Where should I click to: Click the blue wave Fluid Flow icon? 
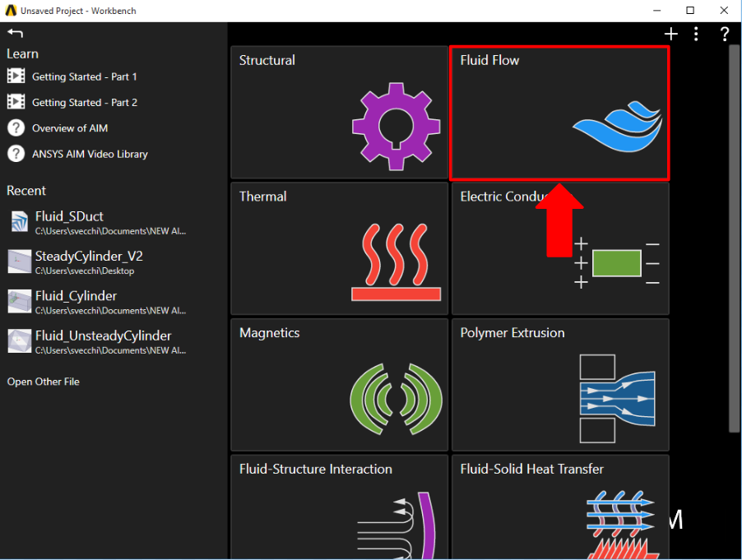click(617, 127)
